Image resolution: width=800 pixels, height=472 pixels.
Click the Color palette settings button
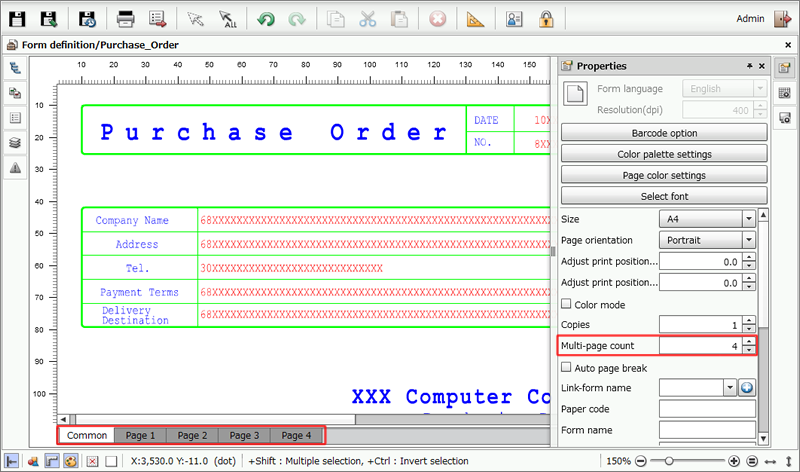664,154
